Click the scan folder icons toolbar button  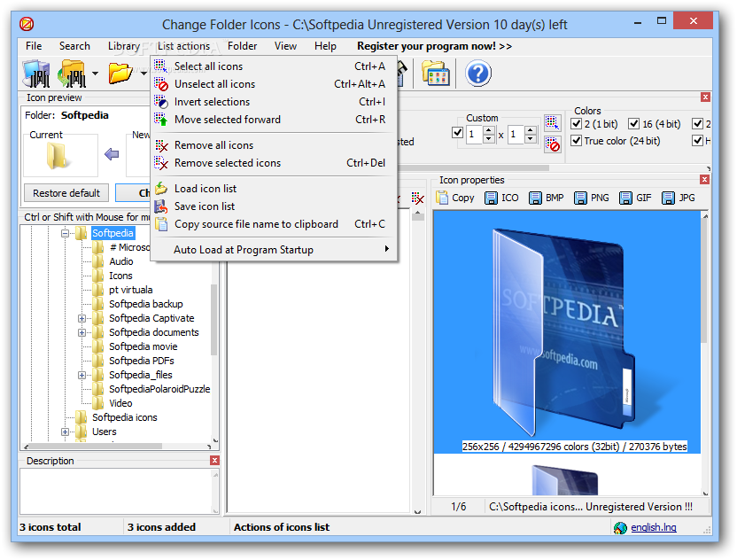click(x=36, y=74)
